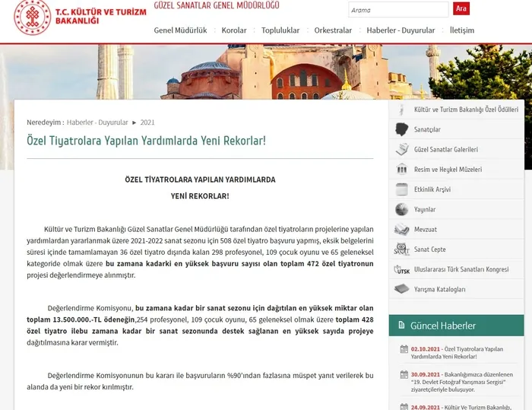Click T.C. Kültür ve Turizm Bakanlığı text
Screen dimensions: 532x410
(x=101, y=16)
